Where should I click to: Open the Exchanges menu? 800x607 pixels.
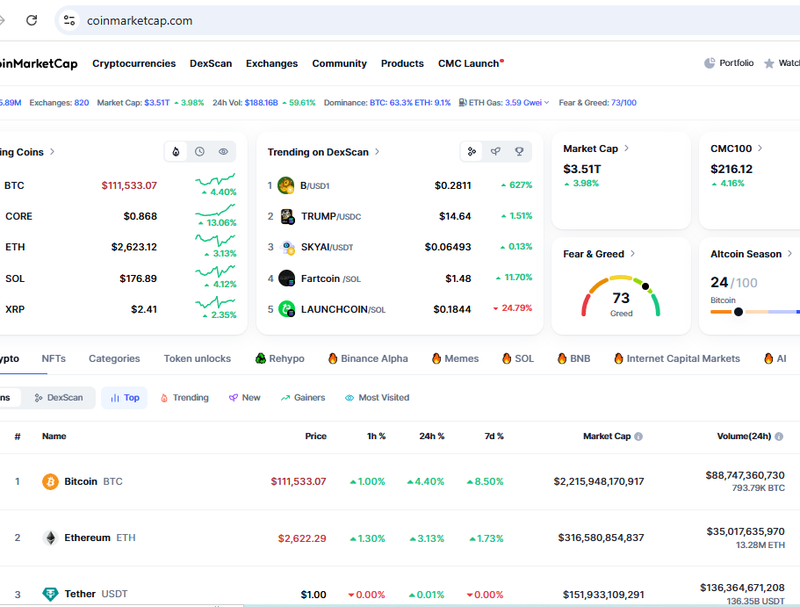click(x=272, y=63)
